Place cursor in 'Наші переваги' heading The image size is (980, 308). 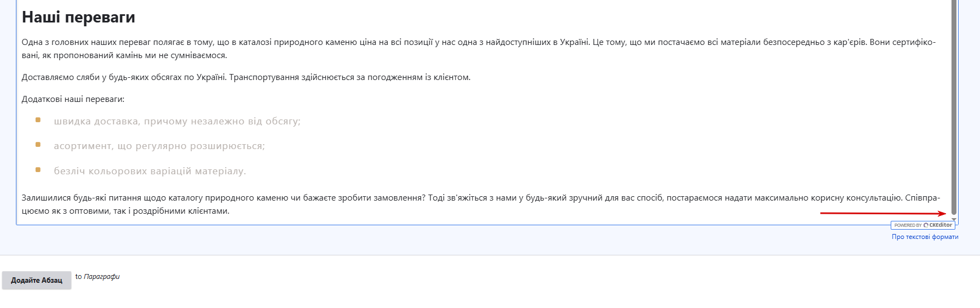point(78,18)
